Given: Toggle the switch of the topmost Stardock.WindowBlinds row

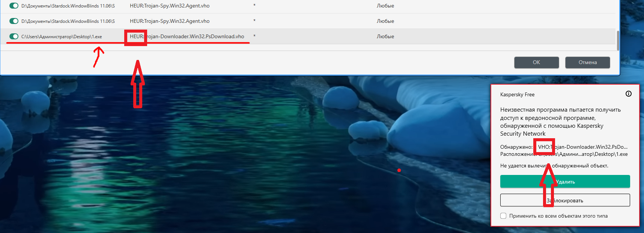Looking at the screenshot, I should 14,6.
